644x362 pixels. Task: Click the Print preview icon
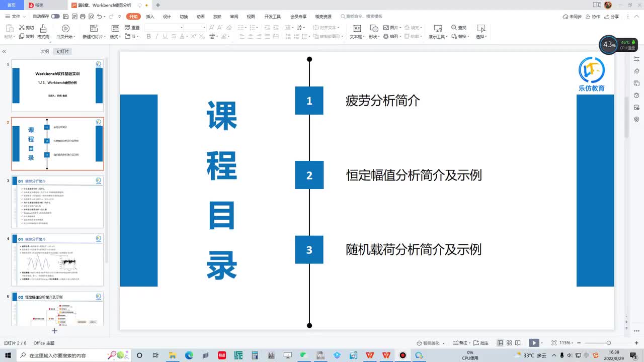click(x=90, y=17)
